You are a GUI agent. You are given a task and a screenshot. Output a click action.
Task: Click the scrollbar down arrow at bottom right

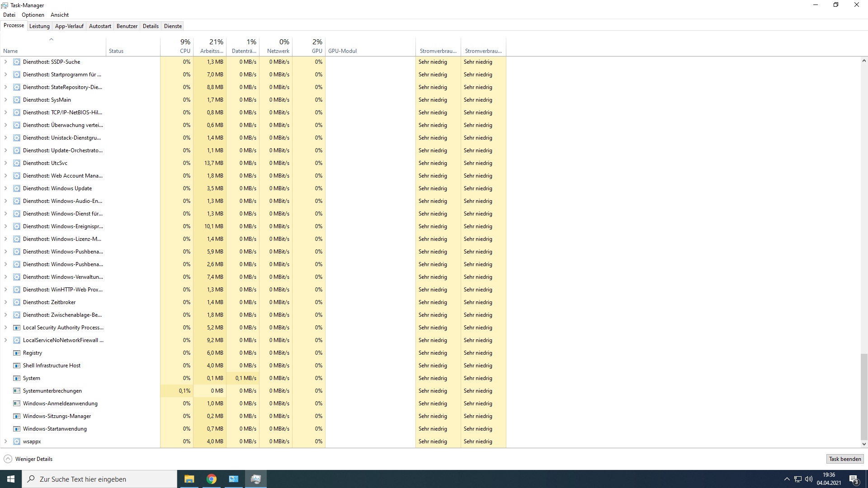[863, 444]
